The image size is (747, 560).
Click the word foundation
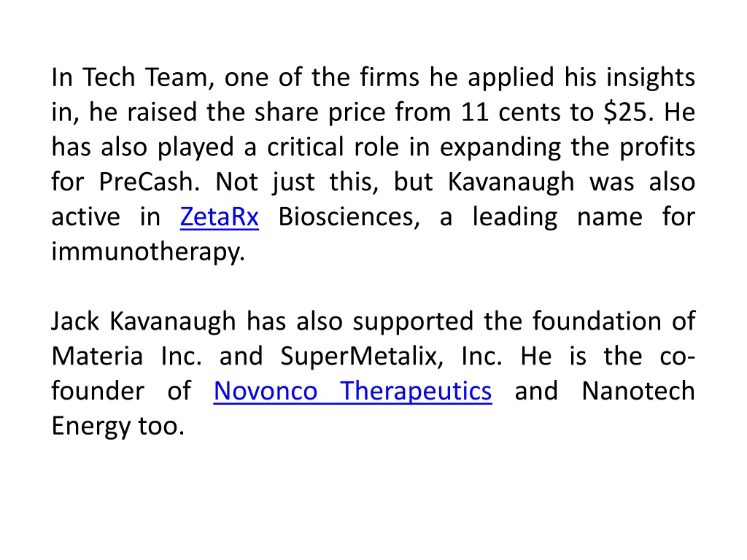pyautogui.click(x=597, y=321)
